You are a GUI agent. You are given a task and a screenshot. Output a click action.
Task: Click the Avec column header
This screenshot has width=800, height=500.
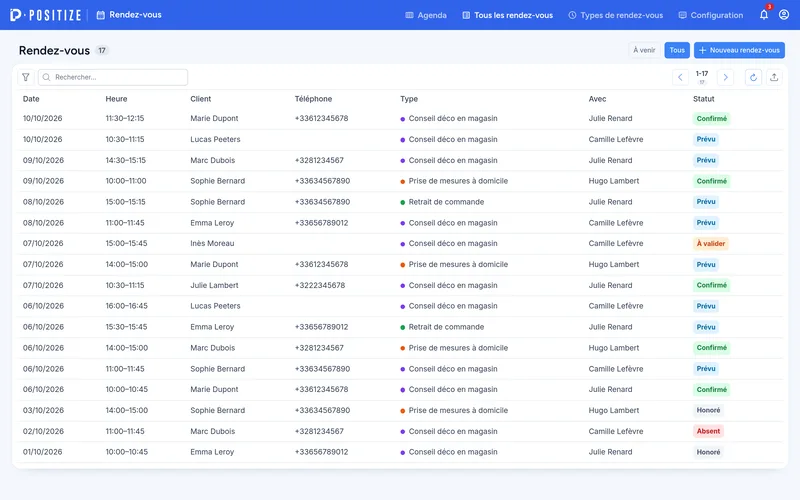point(597,99)
